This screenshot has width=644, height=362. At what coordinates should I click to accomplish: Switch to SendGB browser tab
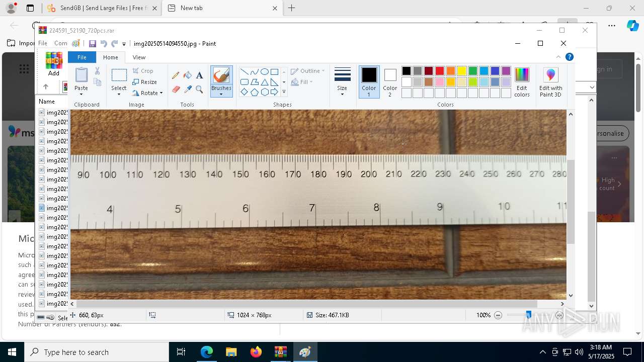(101, 8)
